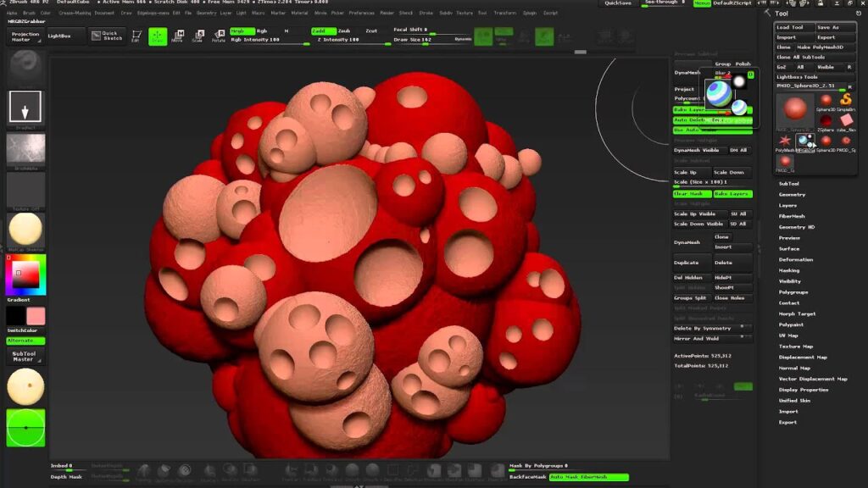This screenshot has width=868, height=488.
Task: Select the Sphere3D tool next to SimpleBrush
Action: [x=826, y=100]
